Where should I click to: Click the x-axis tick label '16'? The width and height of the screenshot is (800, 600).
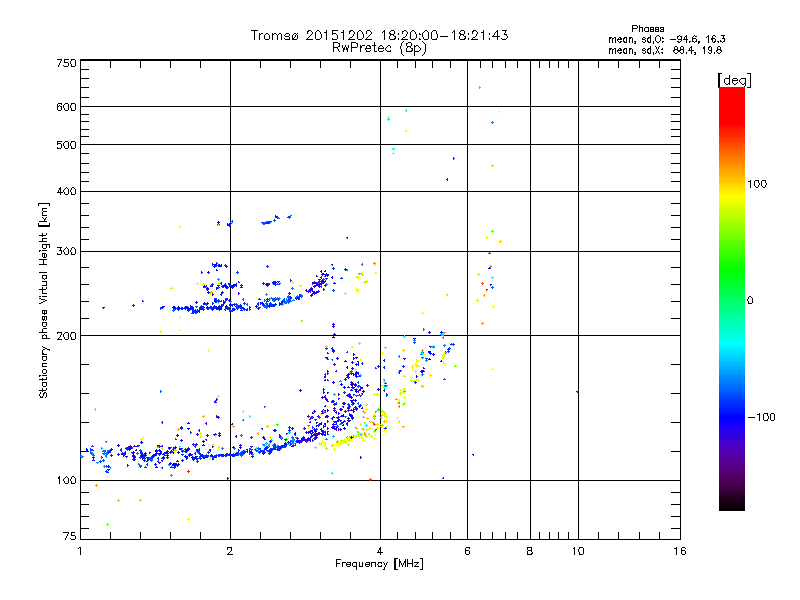click(680, 551)
